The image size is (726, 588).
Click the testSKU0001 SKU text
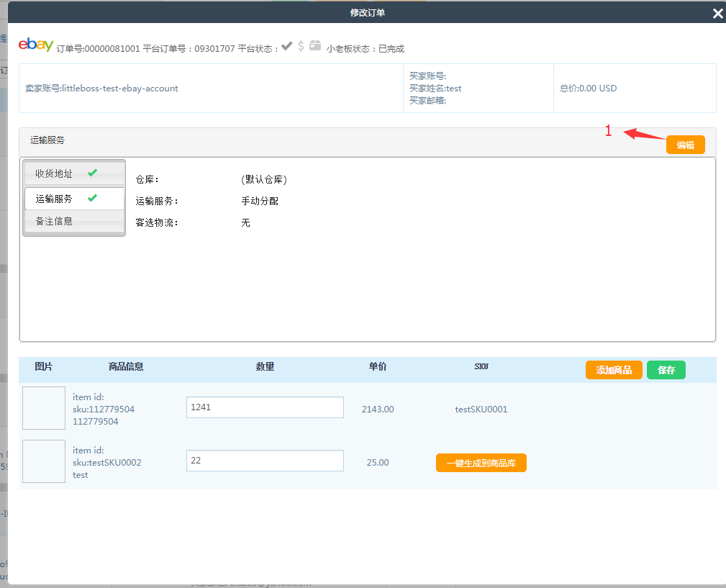(x=481, y=410)
